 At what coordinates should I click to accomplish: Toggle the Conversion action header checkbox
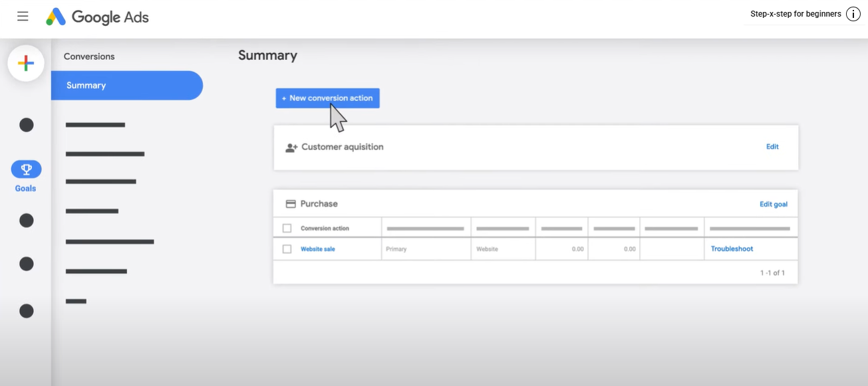click(x=287, y=229)
